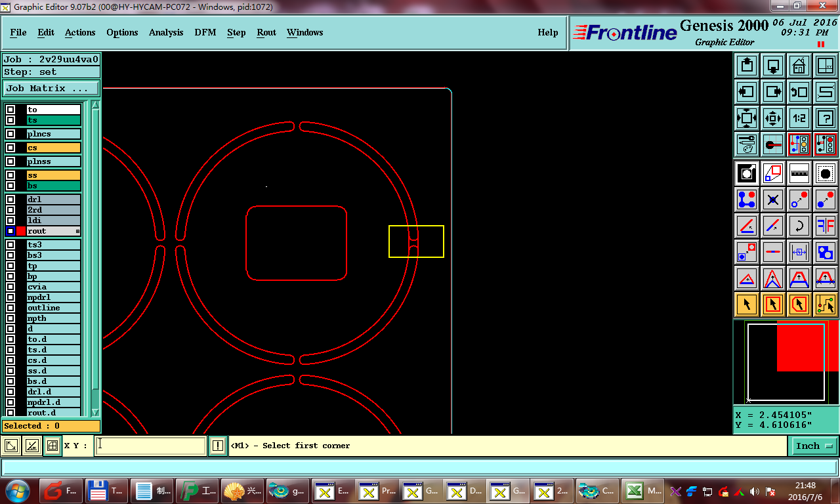Click the pan-down arrow icon
The height and width of the screenshot is (504, 840).
(773, 66)
